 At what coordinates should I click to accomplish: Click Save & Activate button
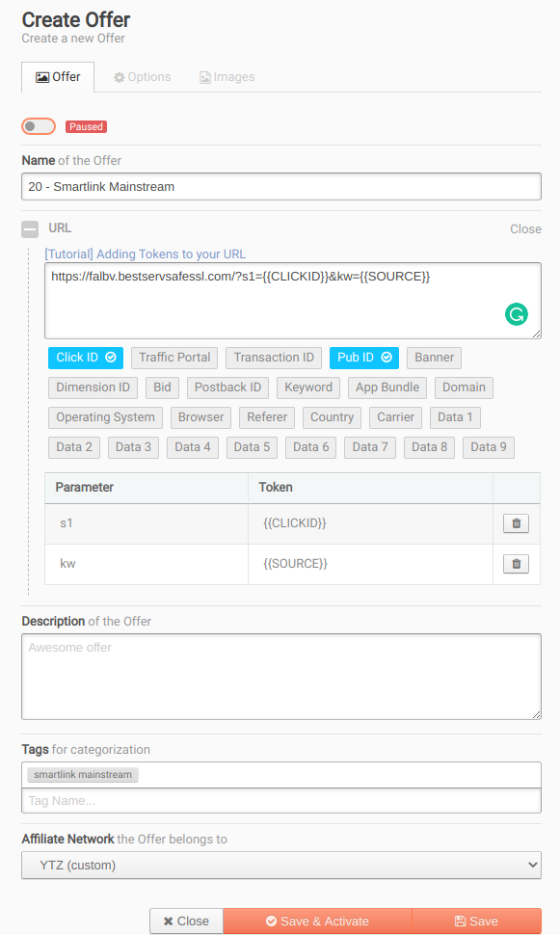tap(317, 922)
